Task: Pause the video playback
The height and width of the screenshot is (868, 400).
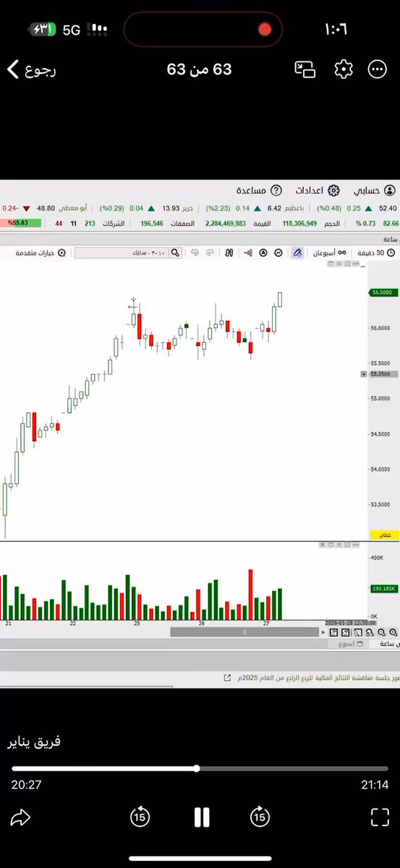Action: pyautogui.click(x=202, y=817)
